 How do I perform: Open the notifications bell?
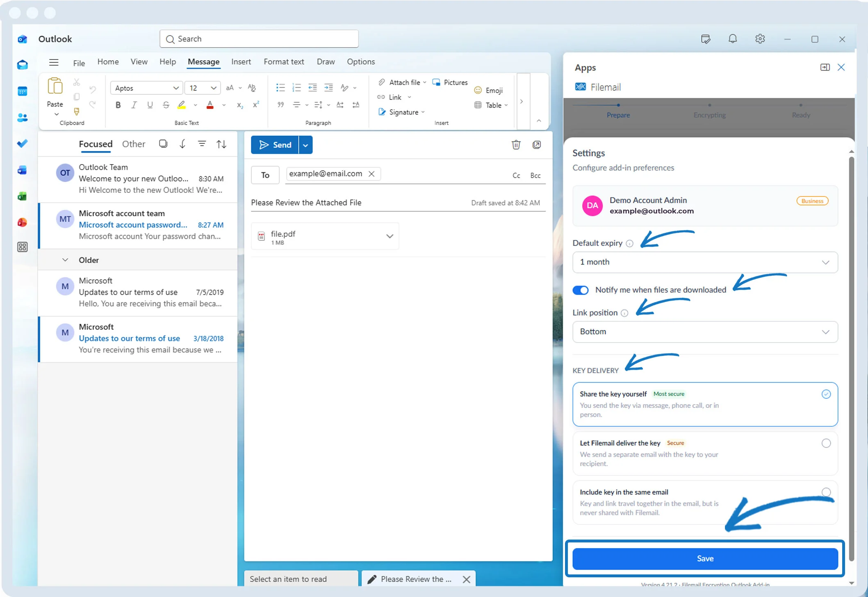(732, 39)
